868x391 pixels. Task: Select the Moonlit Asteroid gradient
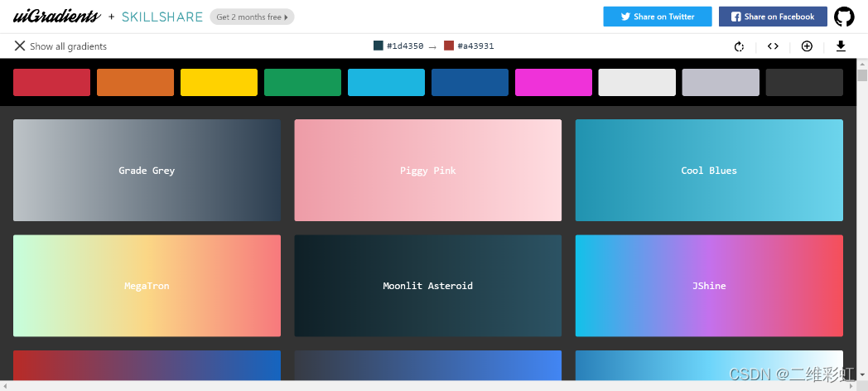pyautogui.click(x=428, y=286)
